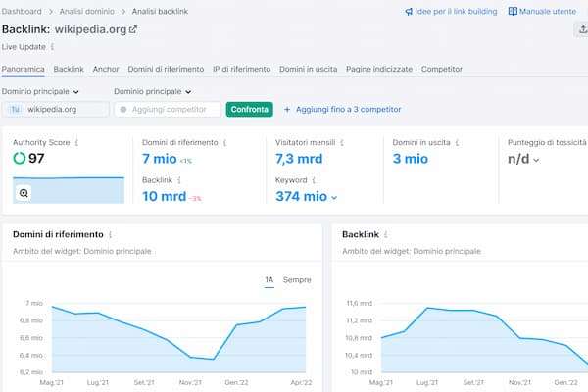
Task: Click info icon on Backlink chart title
Action: [389, 235]
